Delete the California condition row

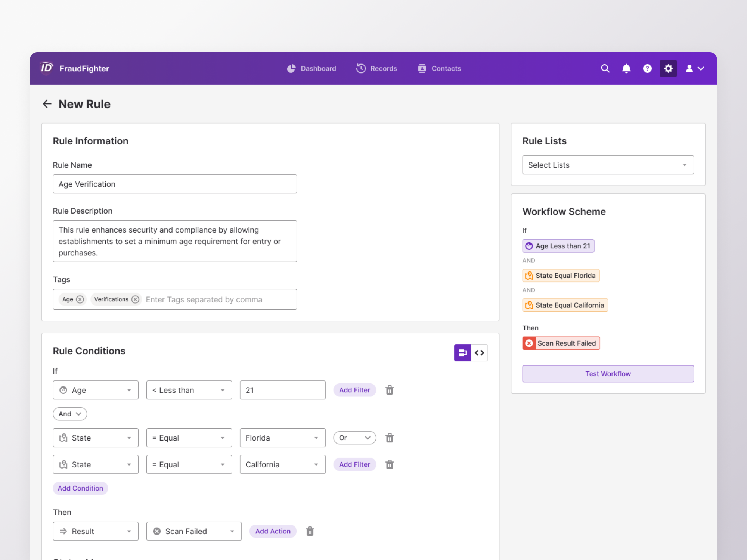(x=390, y=464)
